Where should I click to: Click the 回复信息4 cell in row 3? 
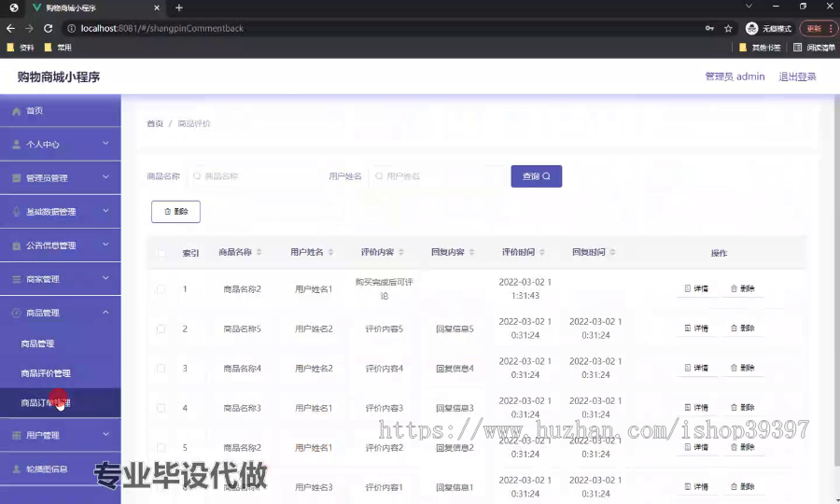(x=455, y=369)
